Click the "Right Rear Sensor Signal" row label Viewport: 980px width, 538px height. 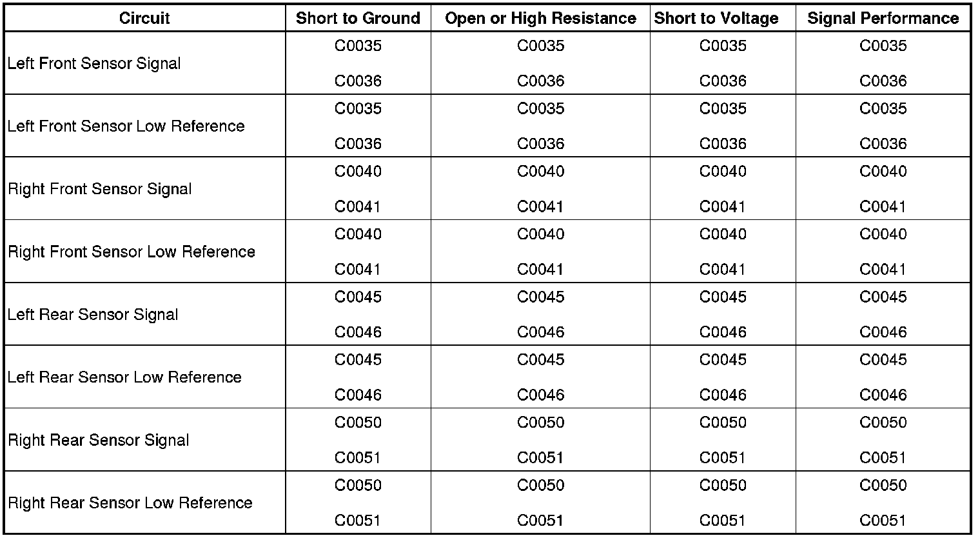(x=99, y=441)
